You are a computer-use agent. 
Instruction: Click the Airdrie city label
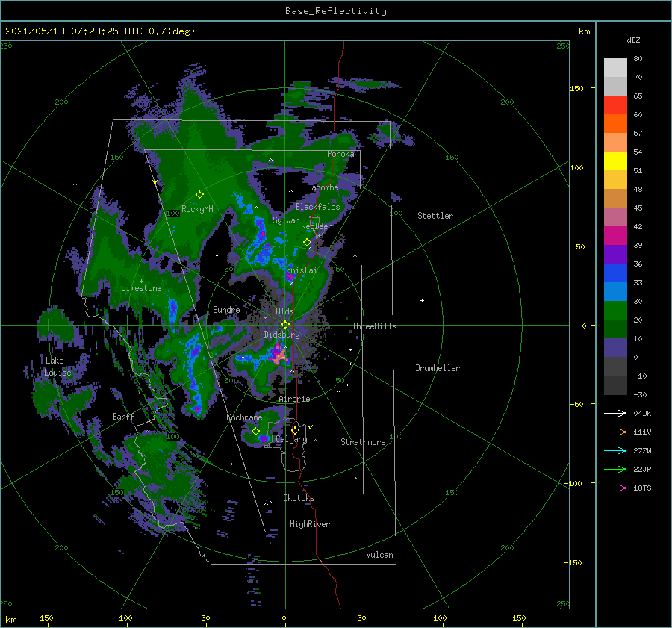click(294, 399)
